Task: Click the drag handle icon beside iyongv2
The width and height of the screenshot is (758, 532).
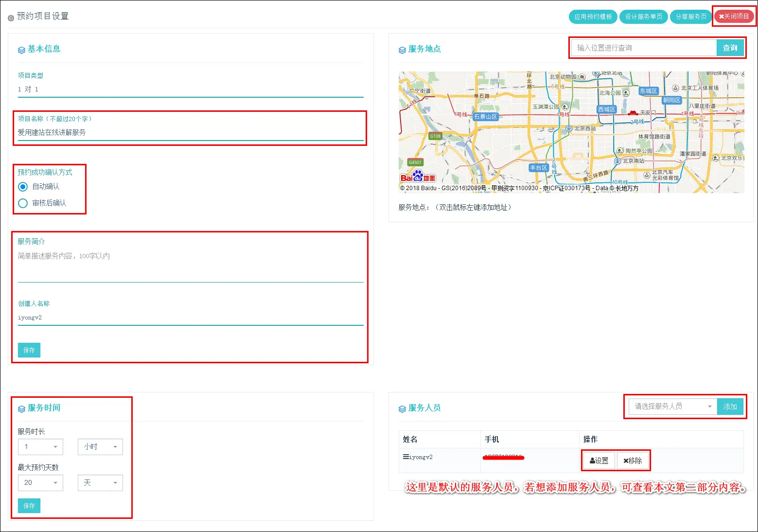Action: click(x=405, y=457)
